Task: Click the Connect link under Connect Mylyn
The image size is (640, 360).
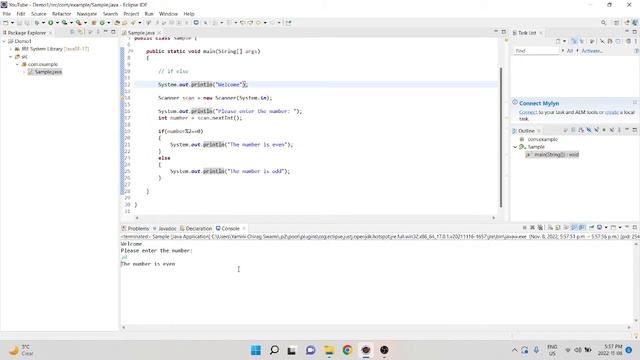Action: click(x=528, y=112)
